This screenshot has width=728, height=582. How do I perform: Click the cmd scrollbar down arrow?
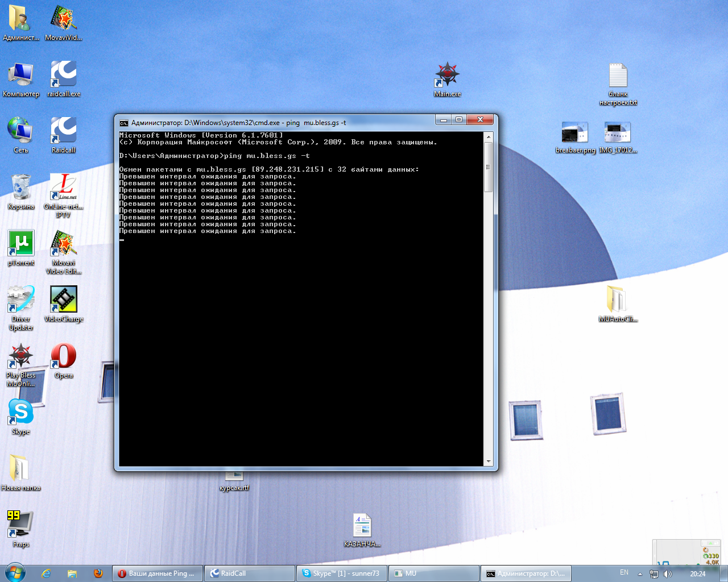point(489,462)
